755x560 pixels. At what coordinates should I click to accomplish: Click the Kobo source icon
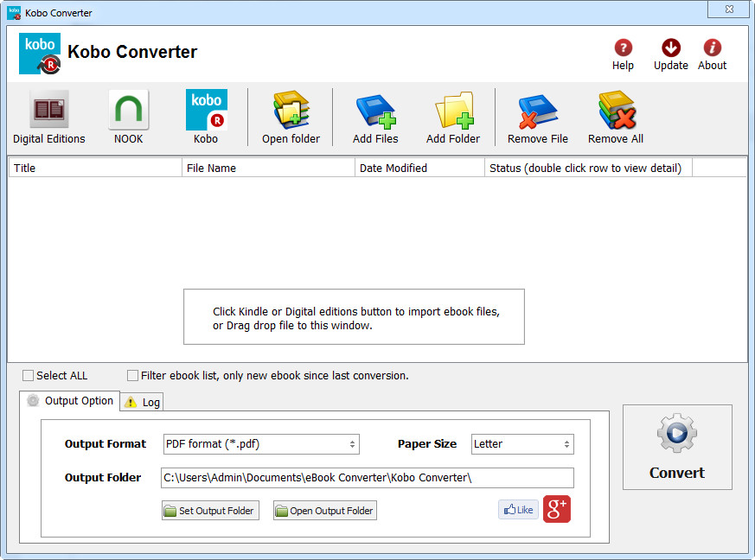click(x=206, y=117)
